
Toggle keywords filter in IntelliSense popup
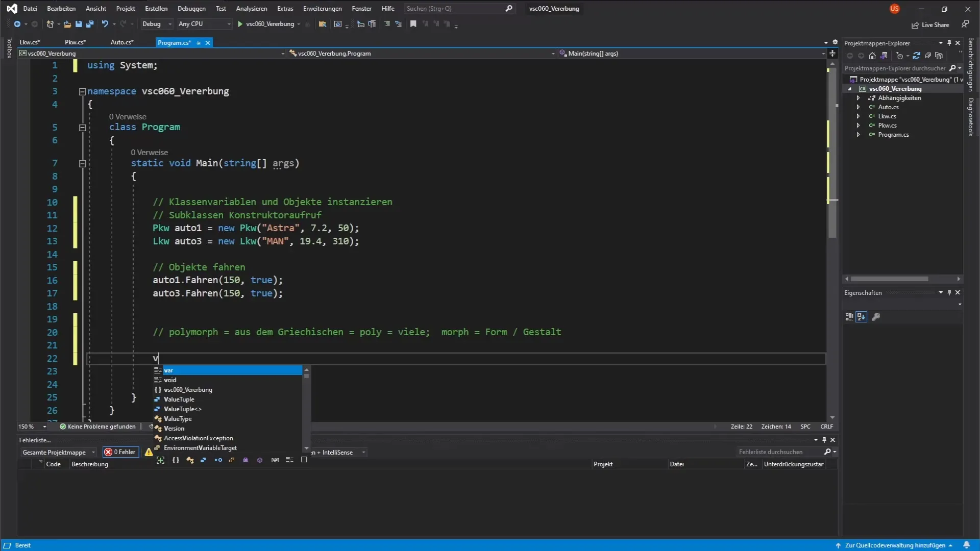coord(289,460)
